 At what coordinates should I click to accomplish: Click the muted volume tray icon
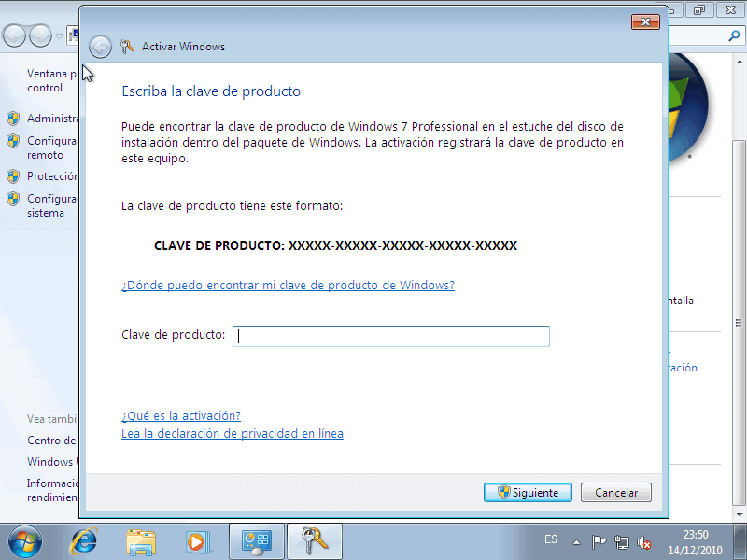644,542
